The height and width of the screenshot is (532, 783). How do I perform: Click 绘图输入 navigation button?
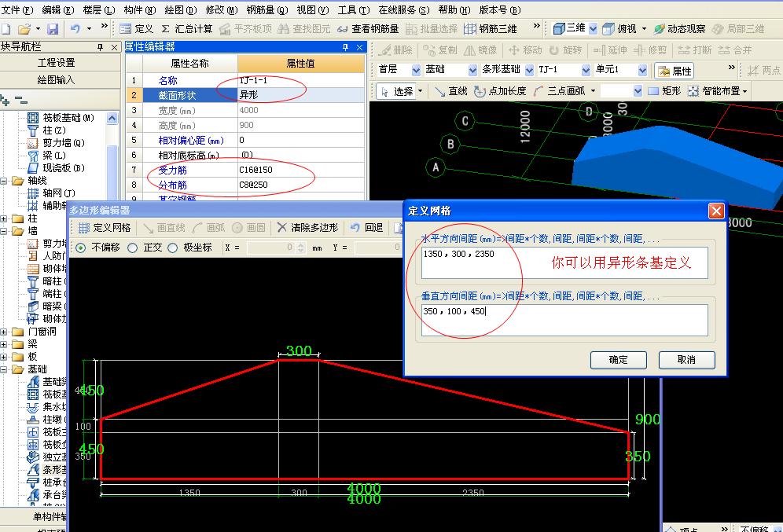[57, 80]
